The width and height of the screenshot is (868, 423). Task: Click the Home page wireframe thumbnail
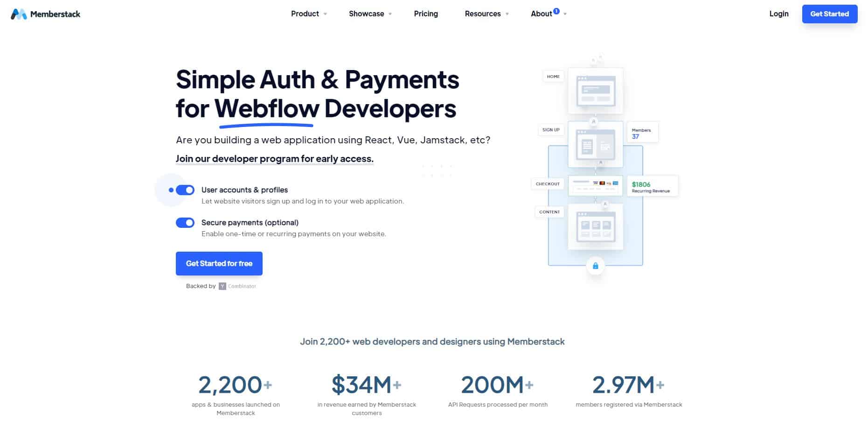click(596, 91)
